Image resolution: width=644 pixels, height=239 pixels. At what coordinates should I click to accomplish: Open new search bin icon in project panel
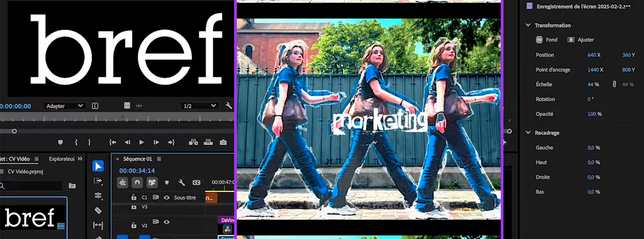(x=72, y=185)
